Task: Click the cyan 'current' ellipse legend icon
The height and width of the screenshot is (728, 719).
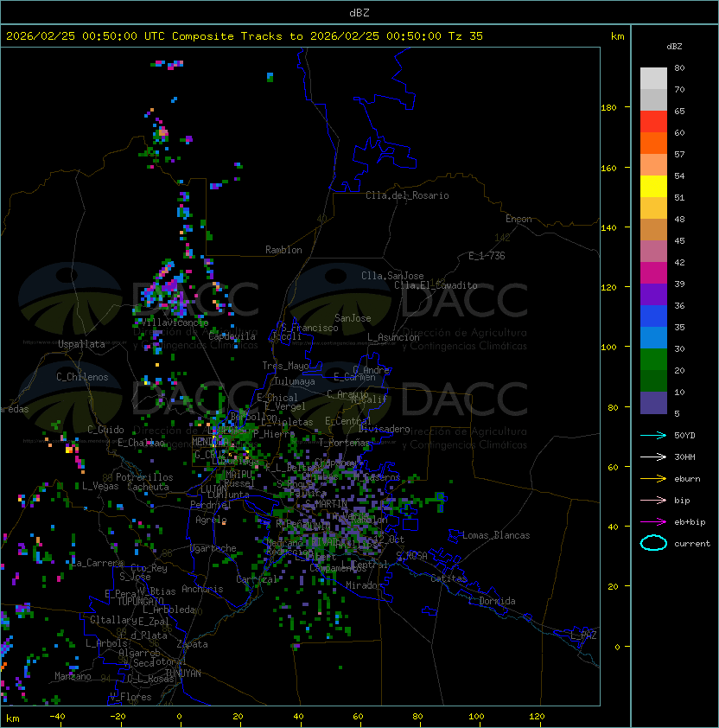Action: point(653,543)
